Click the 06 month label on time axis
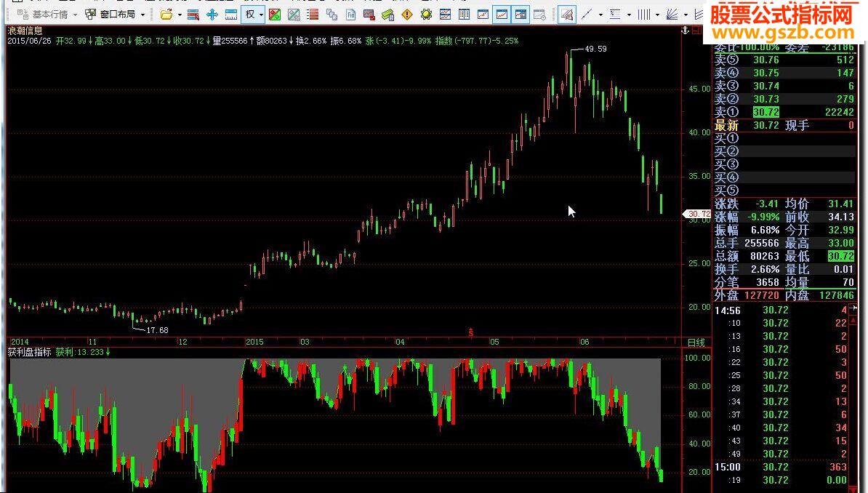Viewport: 868px width, 493px height. (x=584, y=342)
